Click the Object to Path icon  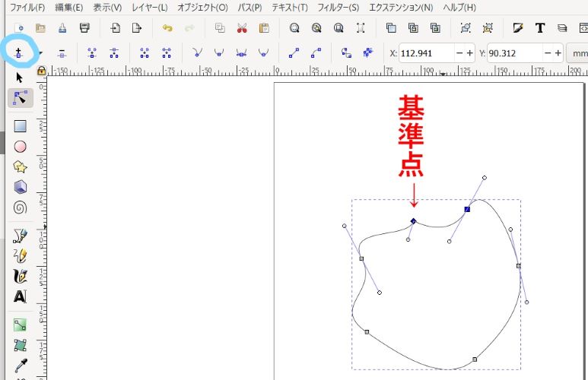pos(346,53)
